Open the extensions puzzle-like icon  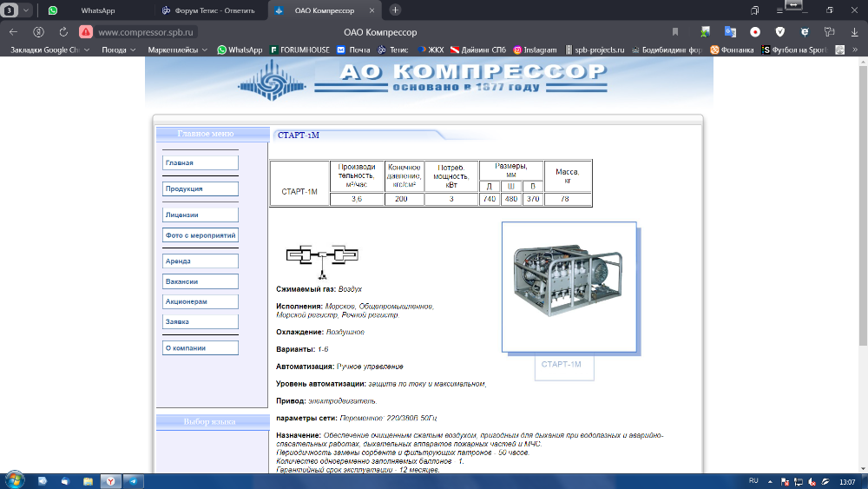[x=829, y=32]
